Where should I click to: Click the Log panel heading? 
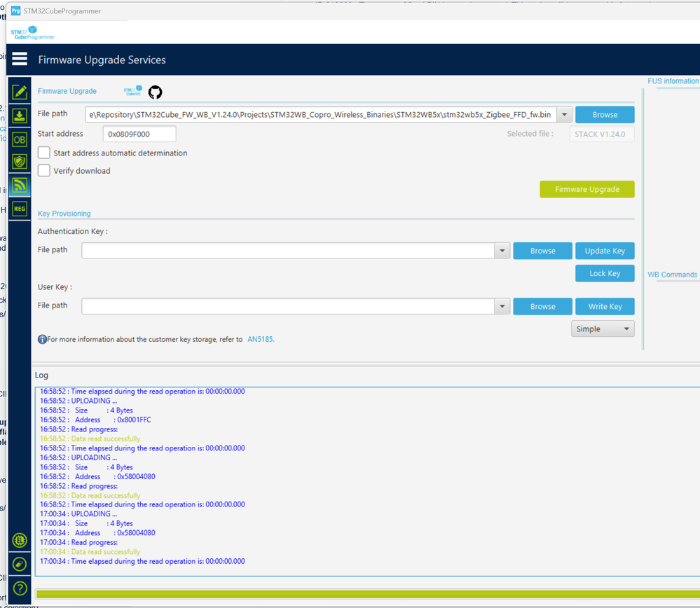click(x=41, y=375)
